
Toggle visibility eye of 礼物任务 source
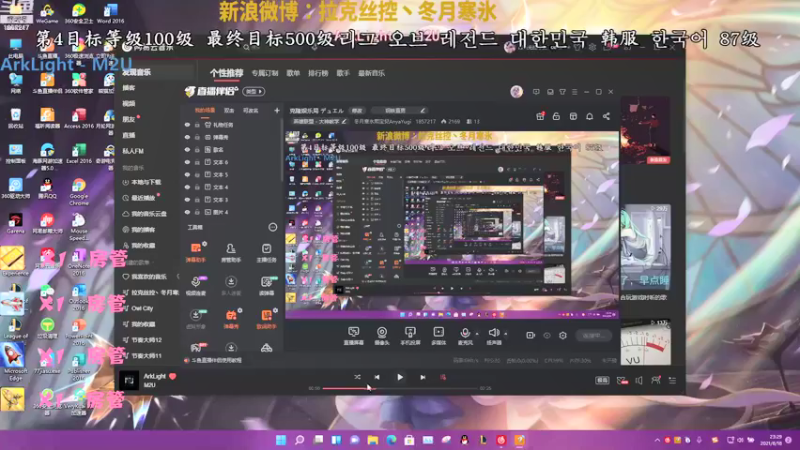[x=187, y=124]
